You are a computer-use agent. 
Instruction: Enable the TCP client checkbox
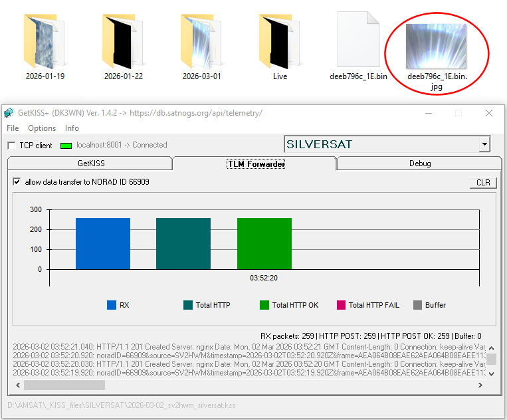point(11,145)
